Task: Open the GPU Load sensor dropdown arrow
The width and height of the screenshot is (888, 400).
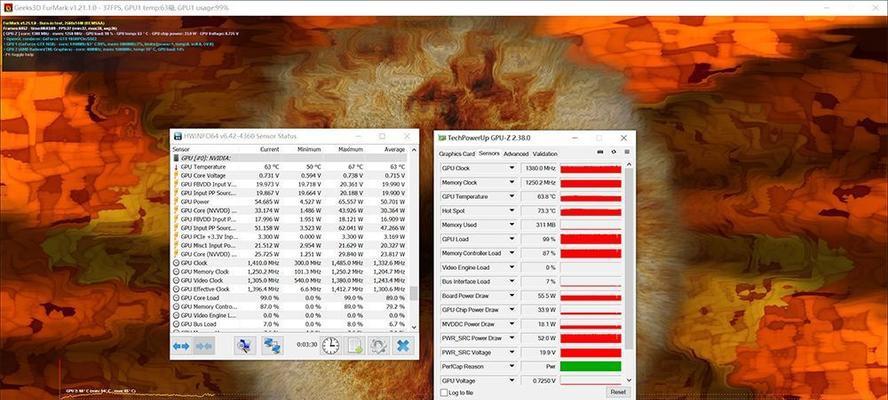Action: tap(512, 239)
